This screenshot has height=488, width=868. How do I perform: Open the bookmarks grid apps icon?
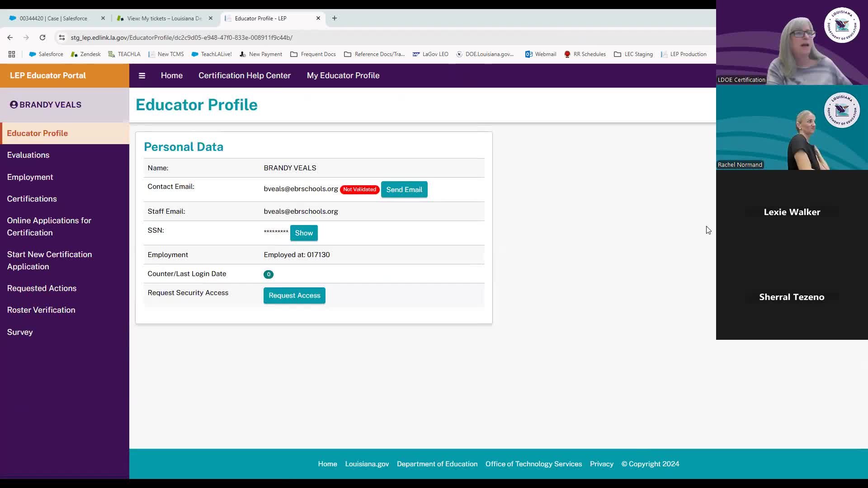click(12, 54)
